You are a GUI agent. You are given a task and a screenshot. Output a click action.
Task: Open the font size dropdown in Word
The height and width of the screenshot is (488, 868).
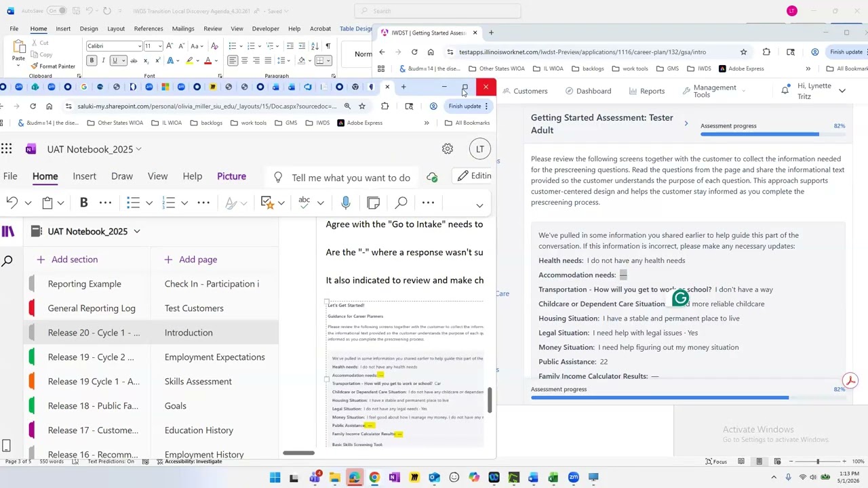[x=160, y=46]
